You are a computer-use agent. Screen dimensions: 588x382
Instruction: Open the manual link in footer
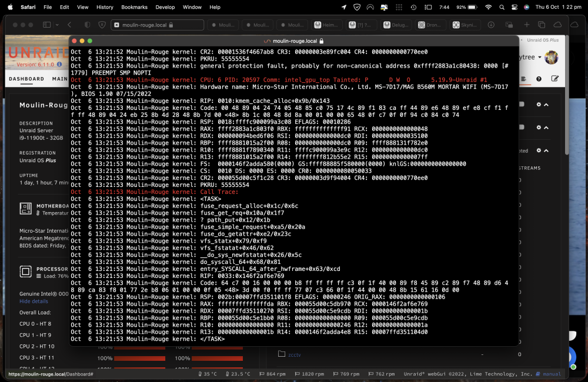pyautogui.click(x=552, y=374)
